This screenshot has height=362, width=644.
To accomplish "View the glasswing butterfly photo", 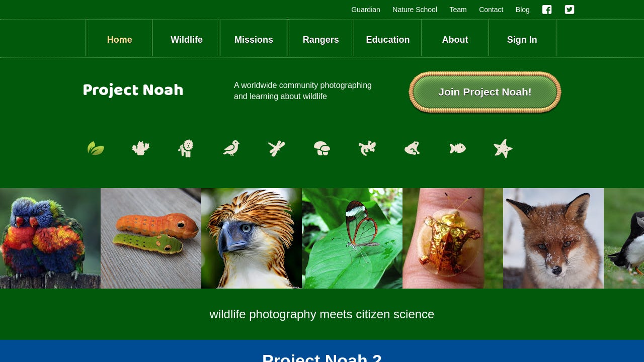I will point(352,238).
